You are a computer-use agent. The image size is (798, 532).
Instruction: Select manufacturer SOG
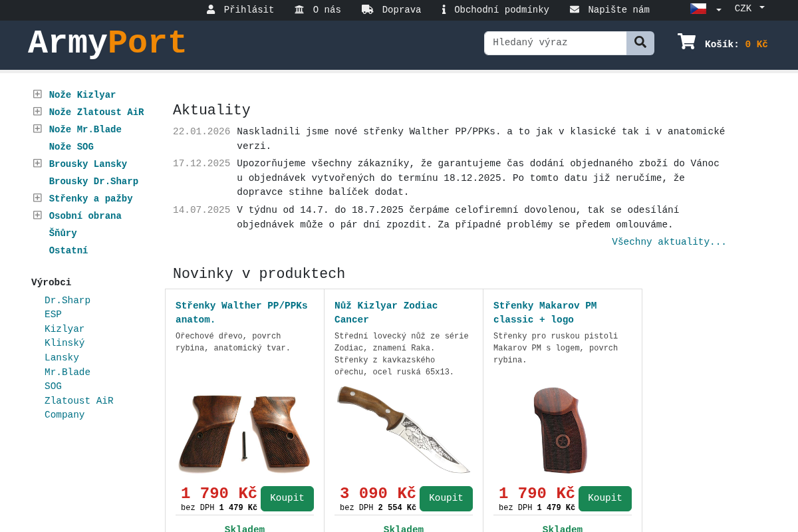point(53,386)
